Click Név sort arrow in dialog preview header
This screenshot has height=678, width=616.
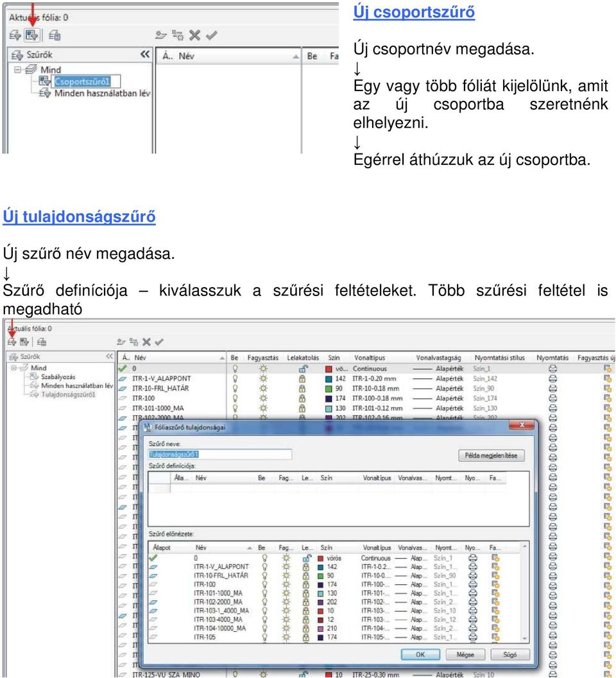click(x=250, y=548)
